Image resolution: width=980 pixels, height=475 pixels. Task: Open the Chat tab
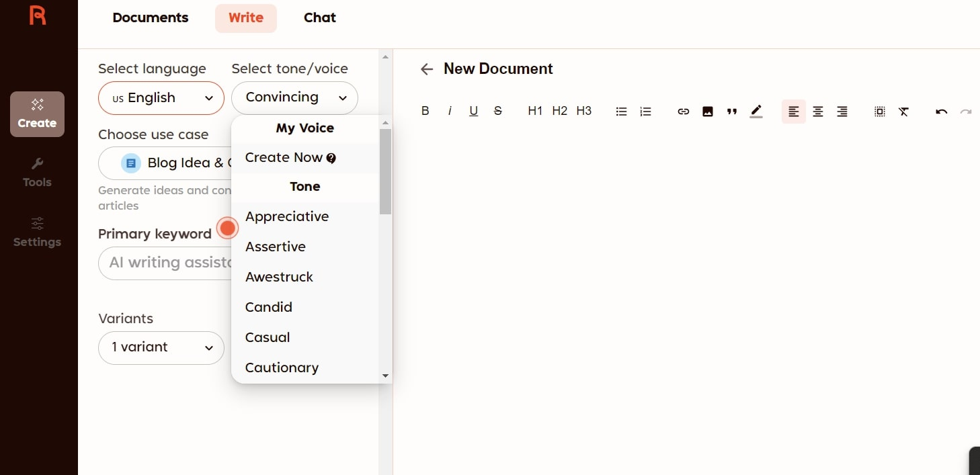tap(320, 18)
